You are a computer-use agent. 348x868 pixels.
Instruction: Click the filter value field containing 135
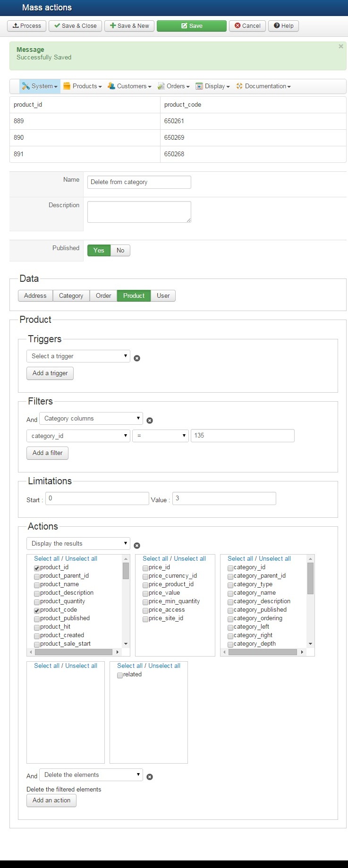tap(242, 436)
